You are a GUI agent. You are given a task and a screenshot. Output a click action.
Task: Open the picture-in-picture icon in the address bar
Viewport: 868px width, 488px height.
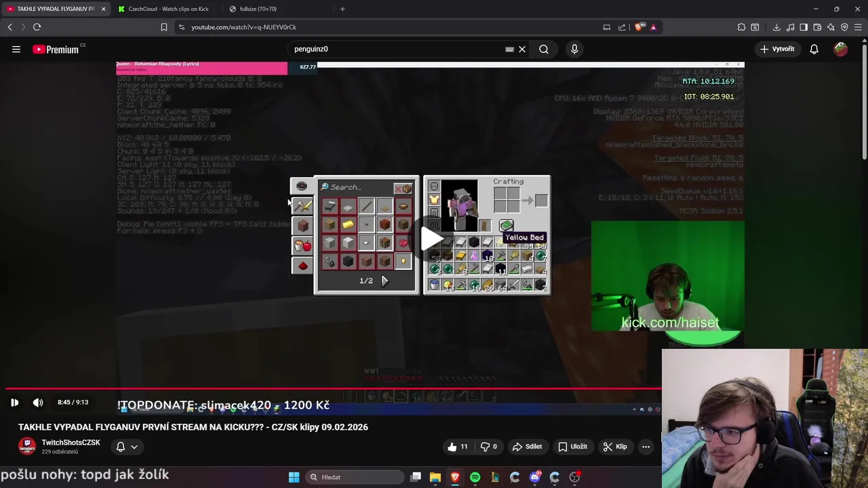[606, 27]
